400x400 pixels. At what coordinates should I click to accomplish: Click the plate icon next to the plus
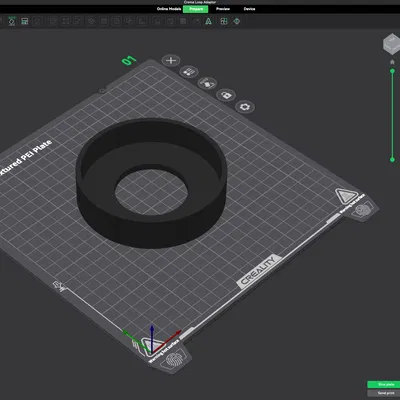click(189, 72)
